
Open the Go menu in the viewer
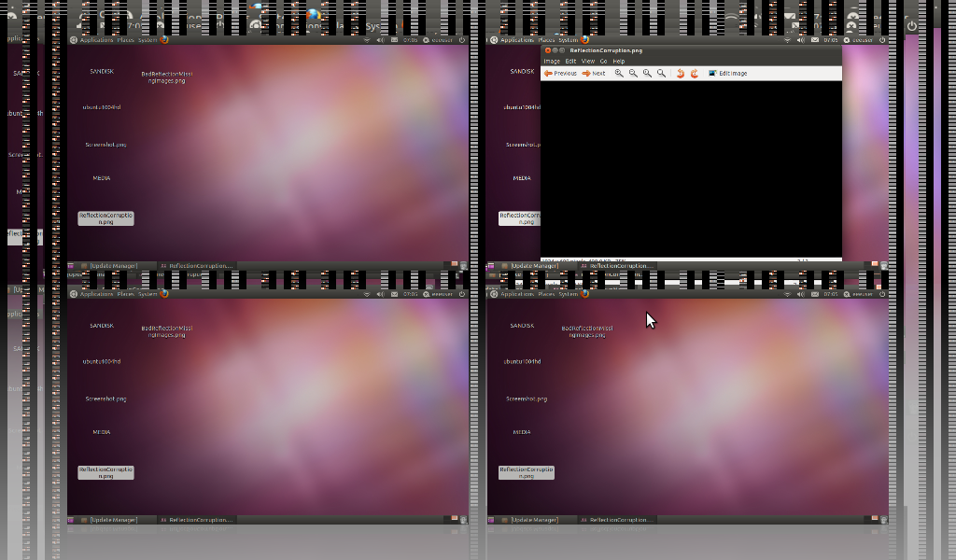603,62
